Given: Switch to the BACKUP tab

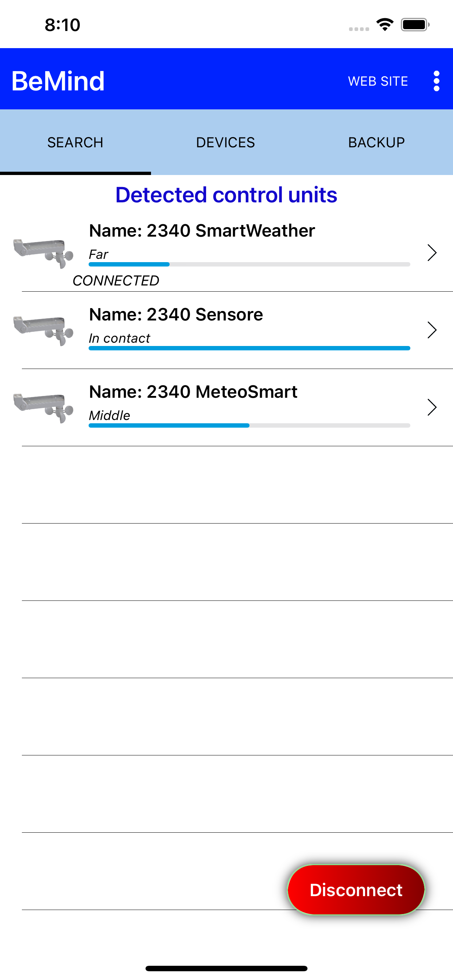Looking at the screenshot, I should pyautogui.click(x=376, y=142).
